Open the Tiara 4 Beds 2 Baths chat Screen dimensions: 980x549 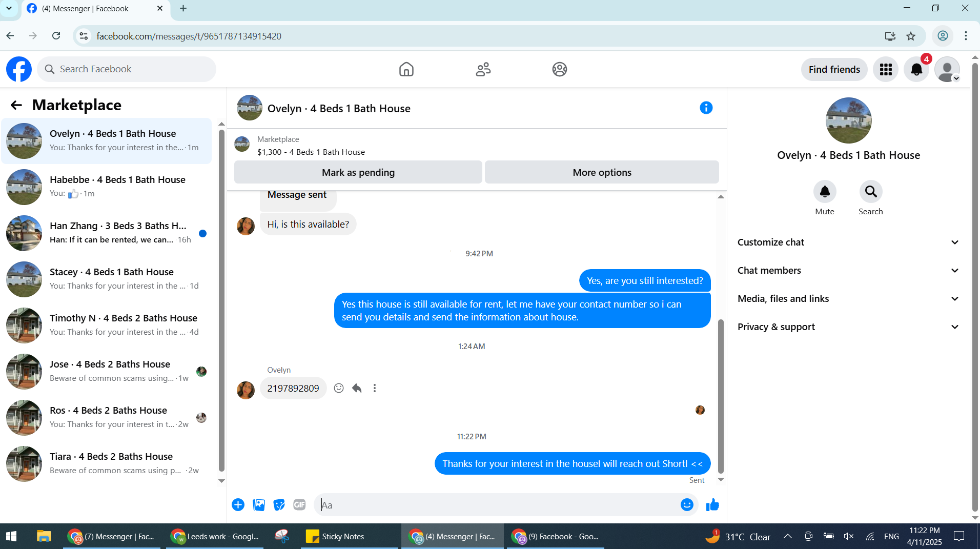106,464
